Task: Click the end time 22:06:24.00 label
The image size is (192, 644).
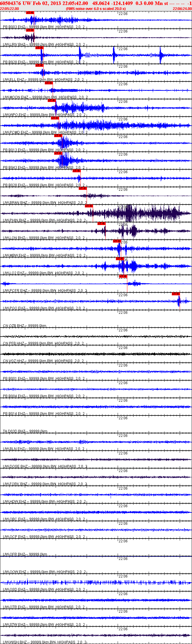Action: tap(182, 9)
